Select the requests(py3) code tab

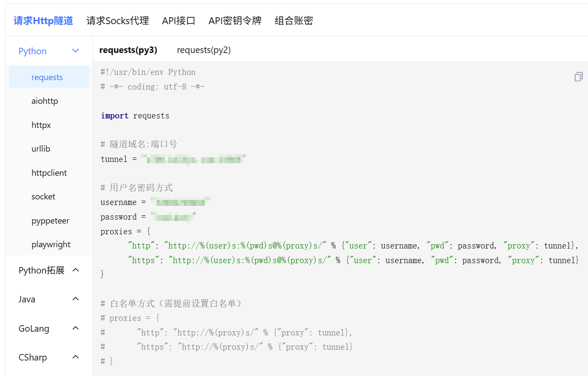[128, 50]
